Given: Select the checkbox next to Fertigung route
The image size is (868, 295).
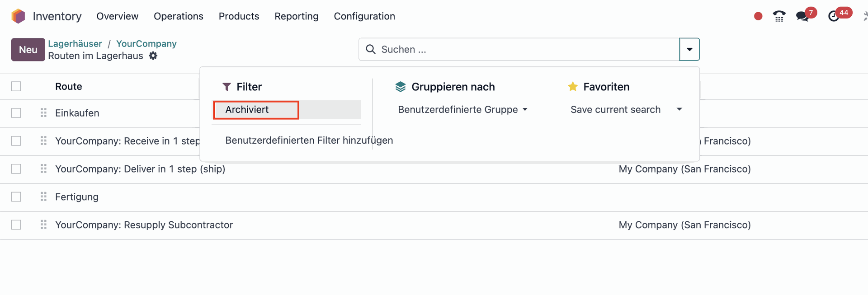Looking at the screenshot, I should click(16, 197).
